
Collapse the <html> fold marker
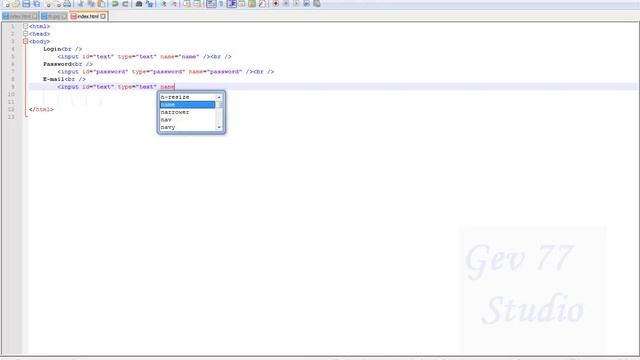25,26
